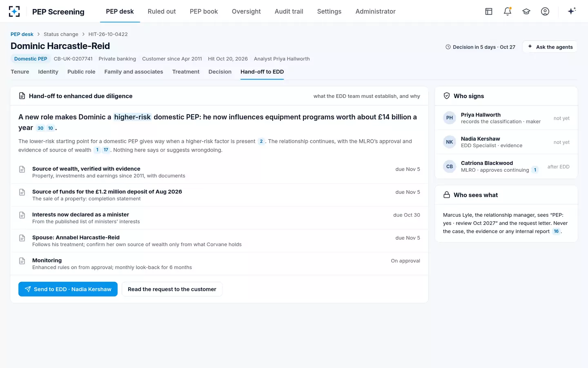The image size is (588, 368).
Task: Open the graduation cap learning icon
Action: click(x=526, y=11)
